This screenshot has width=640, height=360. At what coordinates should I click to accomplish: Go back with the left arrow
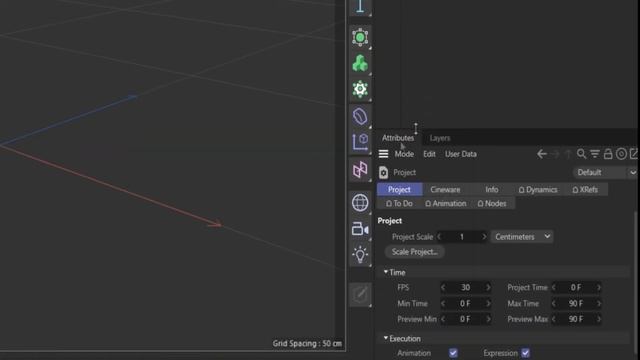tap(542, 154)
